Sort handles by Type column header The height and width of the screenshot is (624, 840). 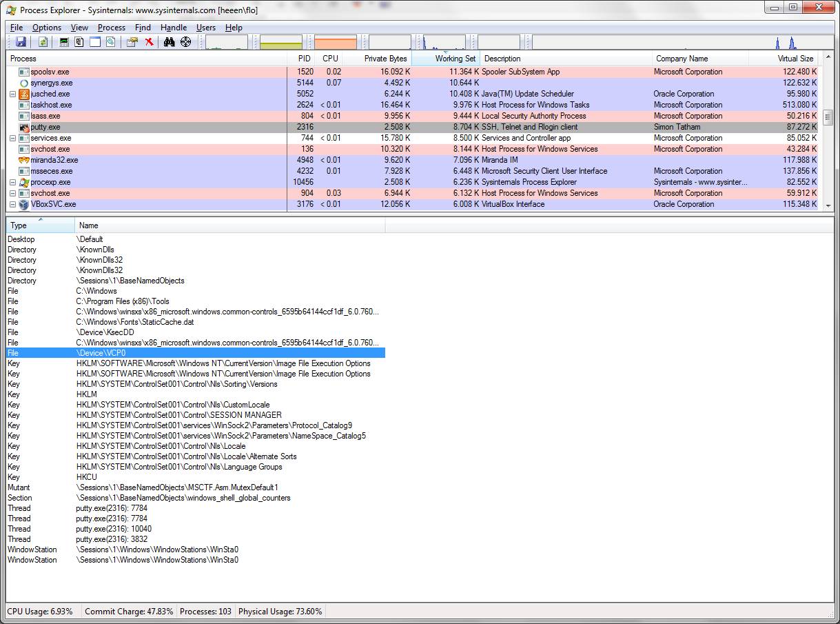coord(41,225)
